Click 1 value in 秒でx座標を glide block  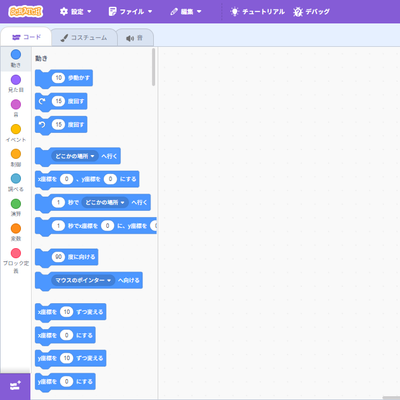[58, 226]
